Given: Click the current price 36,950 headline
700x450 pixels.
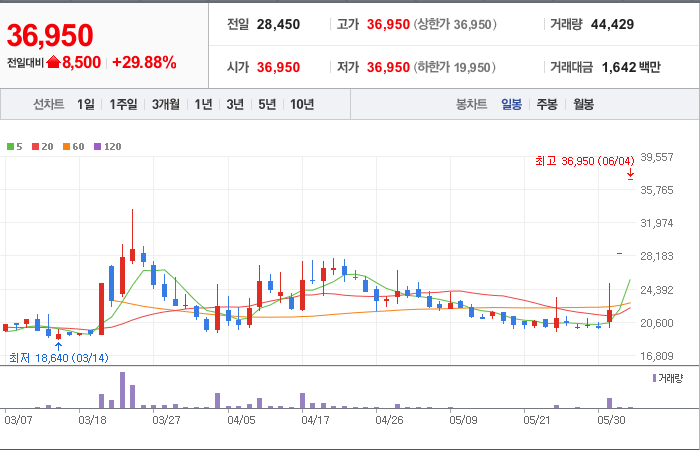Looking at the screenshot, I should [x=50, y=35].
